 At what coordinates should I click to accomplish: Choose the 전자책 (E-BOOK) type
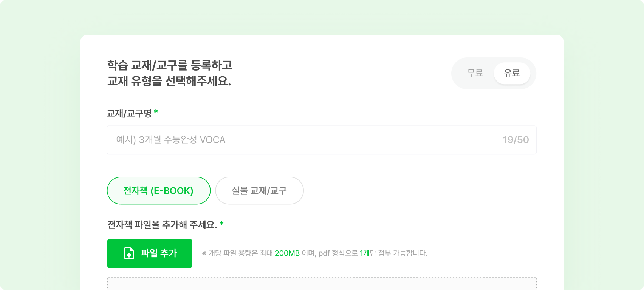(159, 191)
